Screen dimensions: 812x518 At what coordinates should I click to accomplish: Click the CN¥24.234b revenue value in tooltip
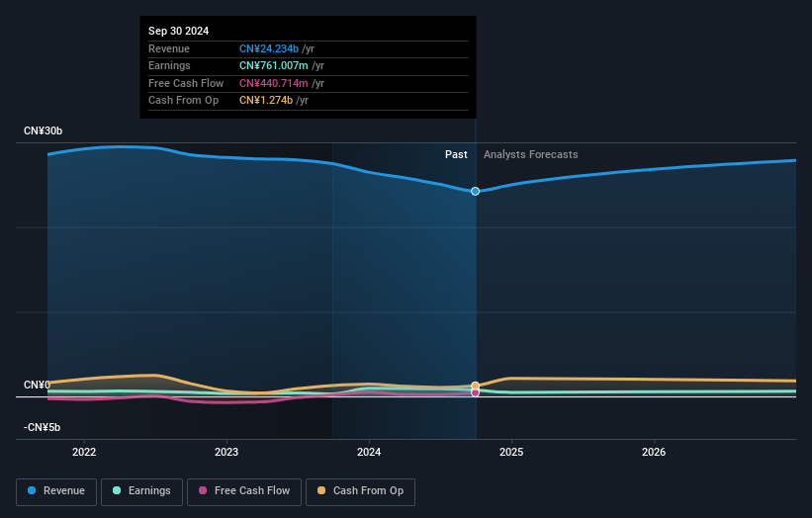tap(269, 48)
